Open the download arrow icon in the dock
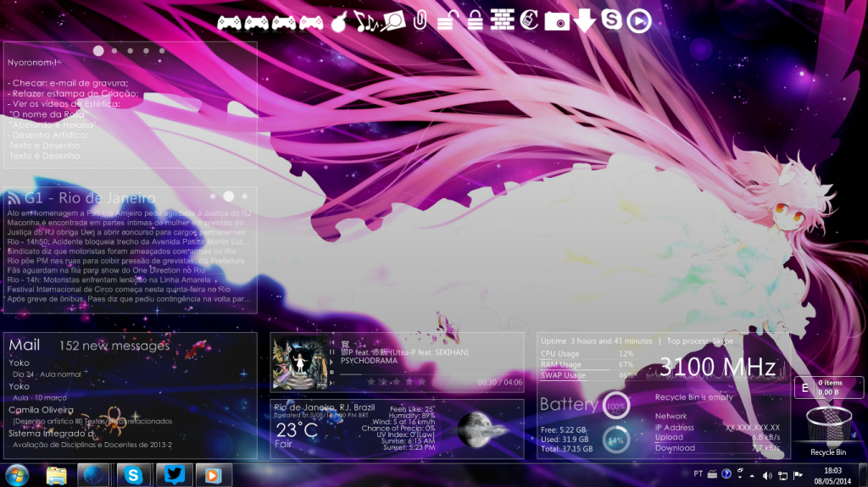The height and width of the screenshot is (487, 868). click(x=584, y=20)
